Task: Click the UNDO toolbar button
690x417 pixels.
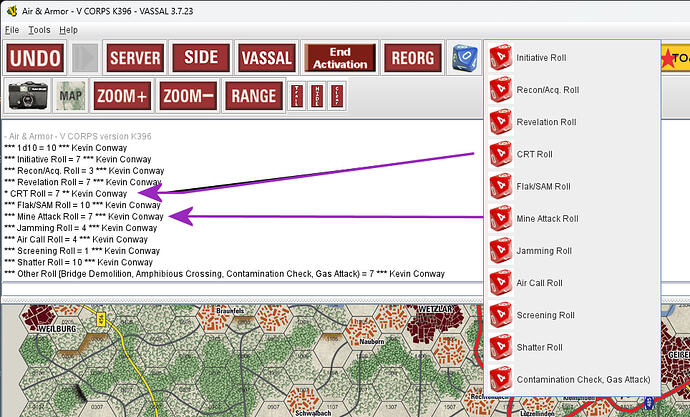Action: pos(35,58)
